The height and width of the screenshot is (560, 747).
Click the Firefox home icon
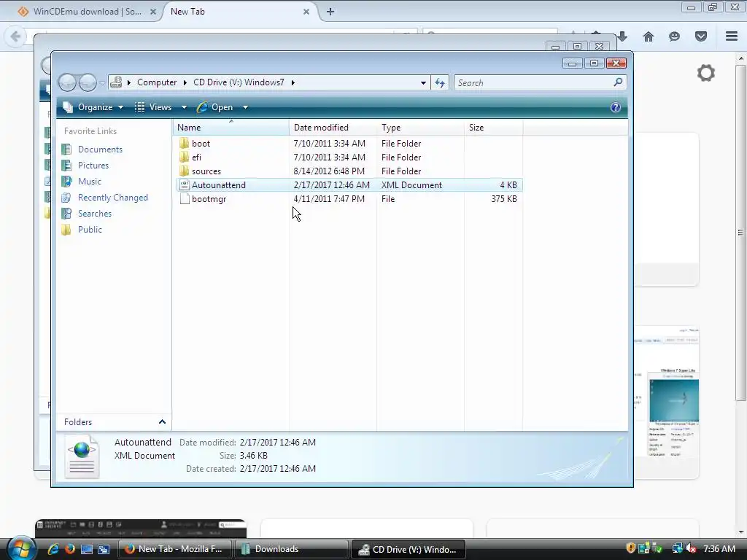pos(649,36)
